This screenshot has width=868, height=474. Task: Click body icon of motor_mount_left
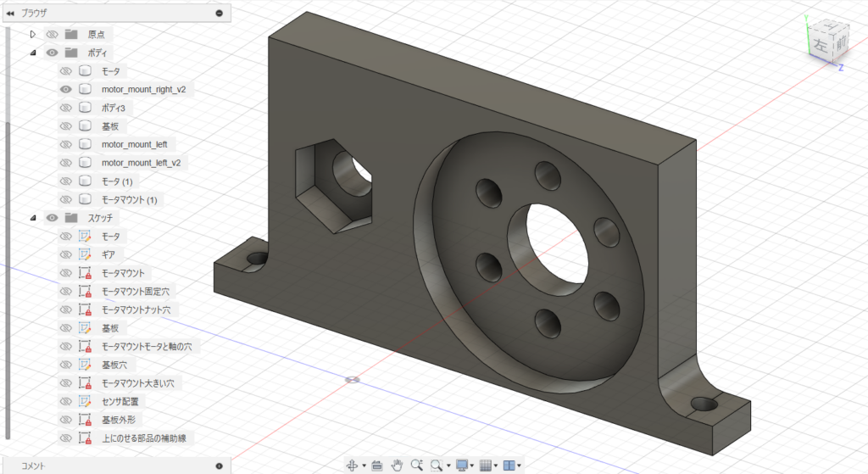85,144
